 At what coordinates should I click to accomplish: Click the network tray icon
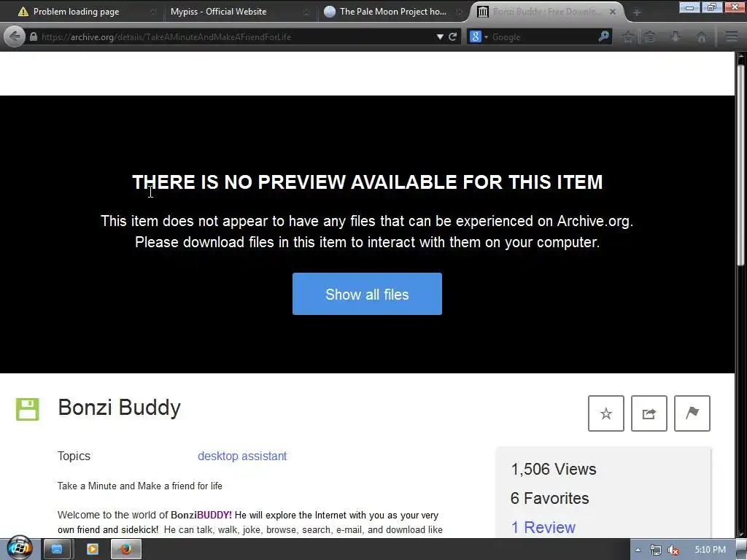pos(656,550)
